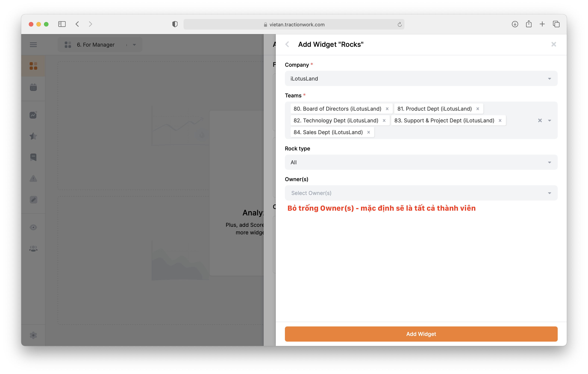The height and width of the screenshot is (374, 588).
Task: Expand the Teams dropdown arrow
Action: pyautogui.click(x=550, y=120)
